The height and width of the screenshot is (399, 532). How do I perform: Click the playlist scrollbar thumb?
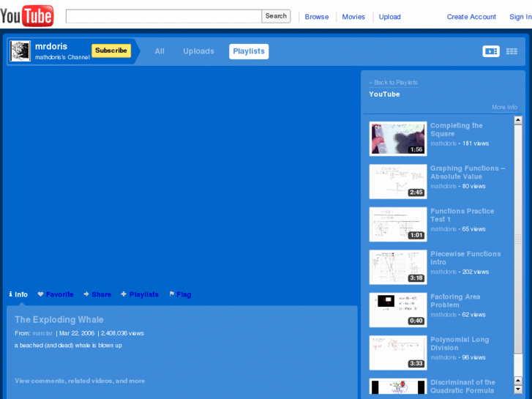[518, 239]
